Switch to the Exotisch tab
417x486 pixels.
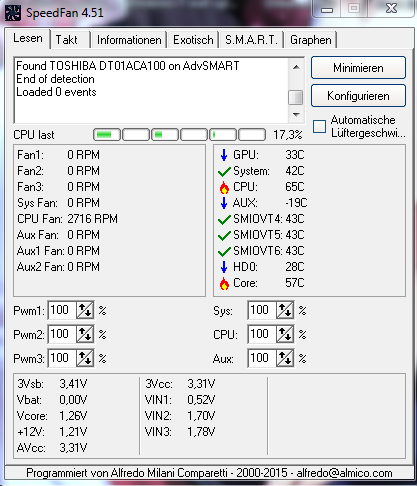(193, 40)
